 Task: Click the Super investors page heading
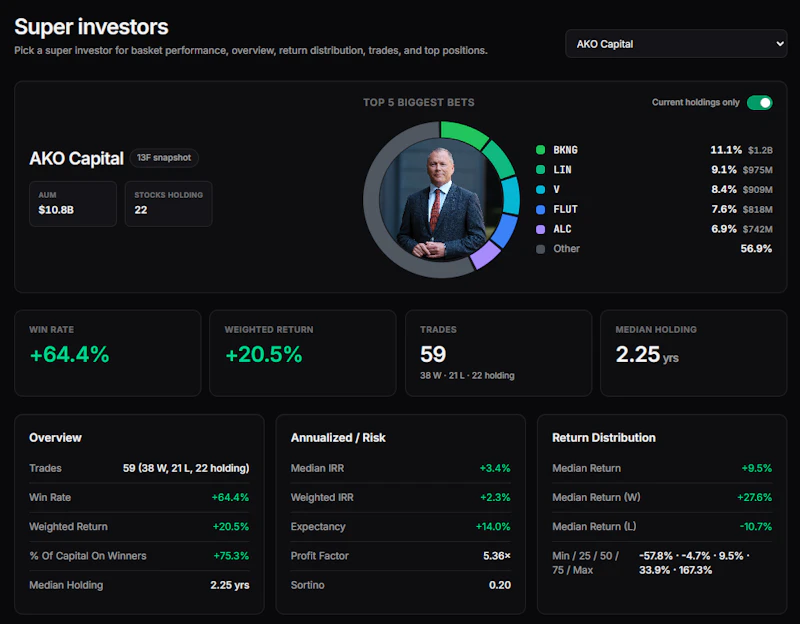(x=91, y=27)
